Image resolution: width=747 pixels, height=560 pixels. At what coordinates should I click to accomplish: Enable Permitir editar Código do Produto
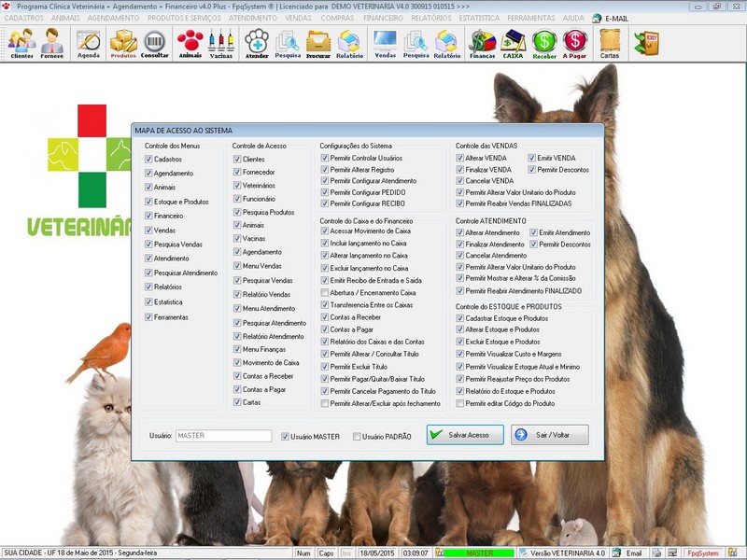[459, 403]
